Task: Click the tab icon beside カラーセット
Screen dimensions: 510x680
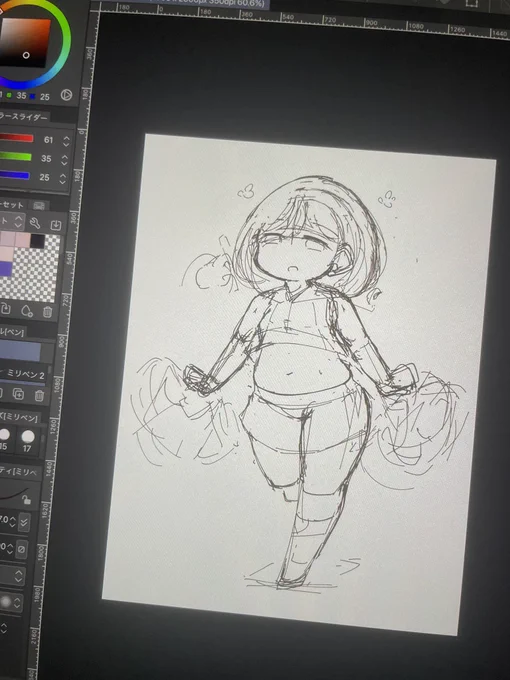Action: (39, 206)
